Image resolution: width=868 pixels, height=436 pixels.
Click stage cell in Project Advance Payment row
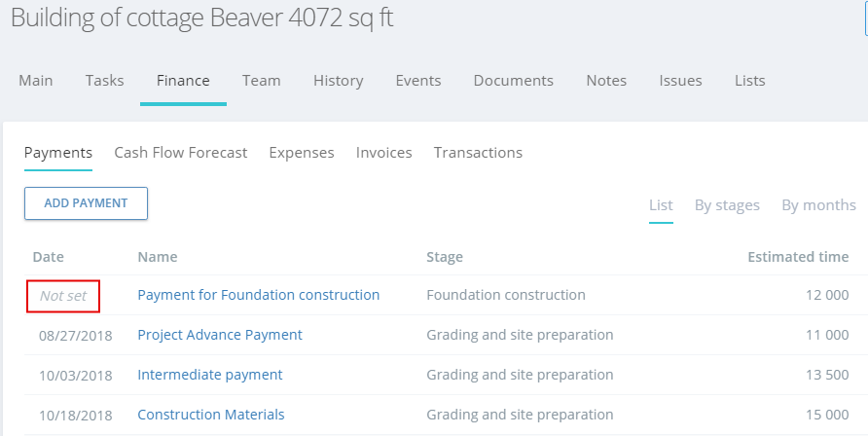tap(520, 335)
